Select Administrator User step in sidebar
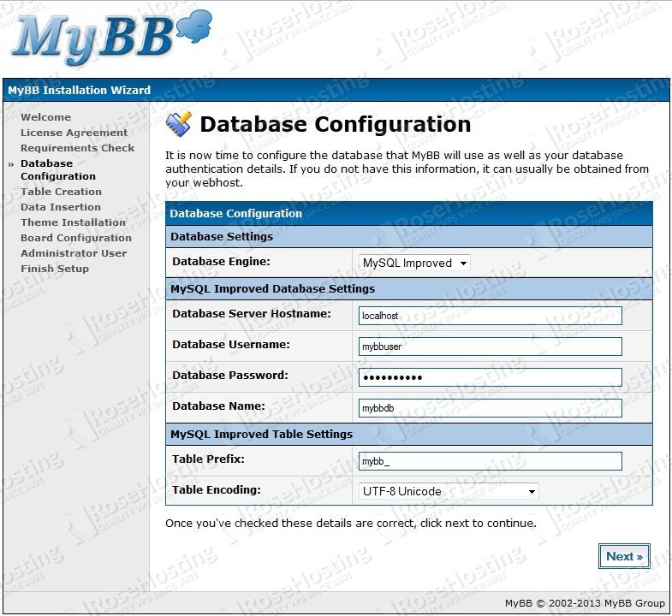 click(x=74, y=253)
